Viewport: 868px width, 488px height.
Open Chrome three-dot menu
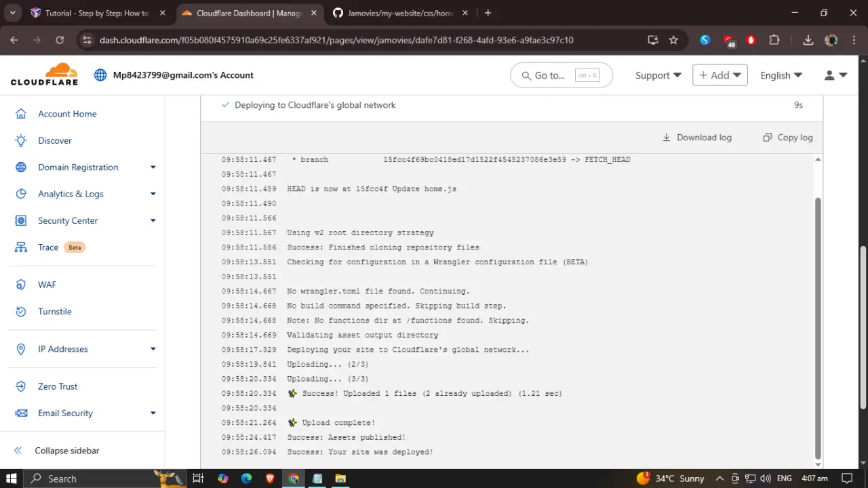[x=854, y=40]
